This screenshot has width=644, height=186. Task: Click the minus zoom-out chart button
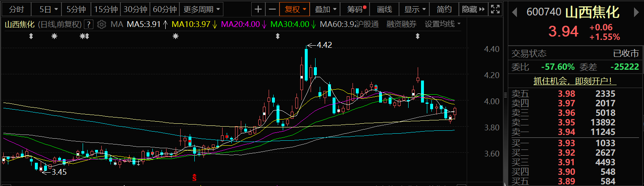272,9
